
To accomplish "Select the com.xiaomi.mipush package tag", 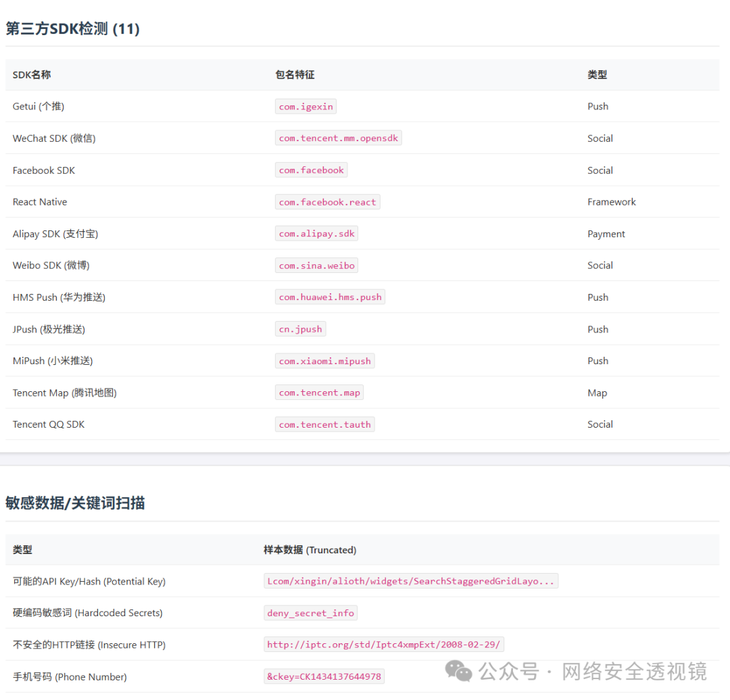I will [x=325, y=361].
